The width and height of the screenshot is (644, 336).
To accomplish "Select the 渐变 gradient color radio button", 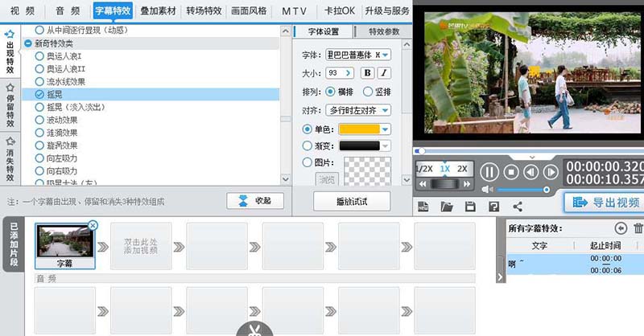I will coord(307,145).
